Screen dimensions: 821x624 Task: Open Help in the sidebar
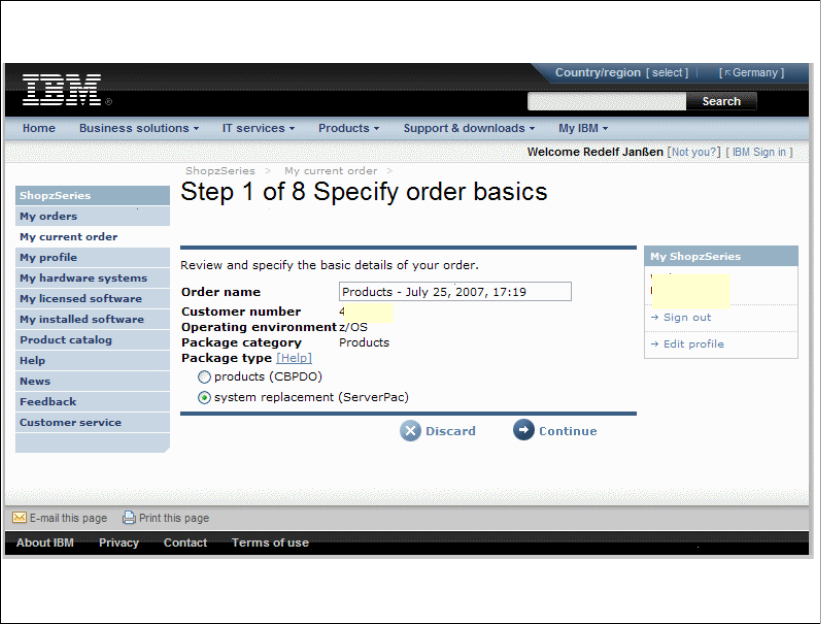(93, 361)
